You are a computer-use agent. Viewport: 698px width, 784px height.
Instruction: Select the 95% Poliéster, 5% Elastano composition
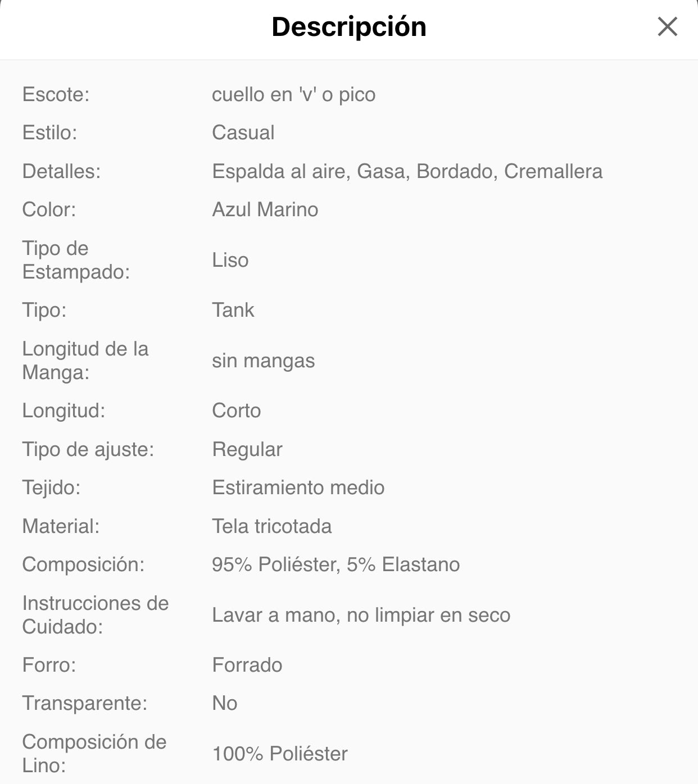coord(336,564)
